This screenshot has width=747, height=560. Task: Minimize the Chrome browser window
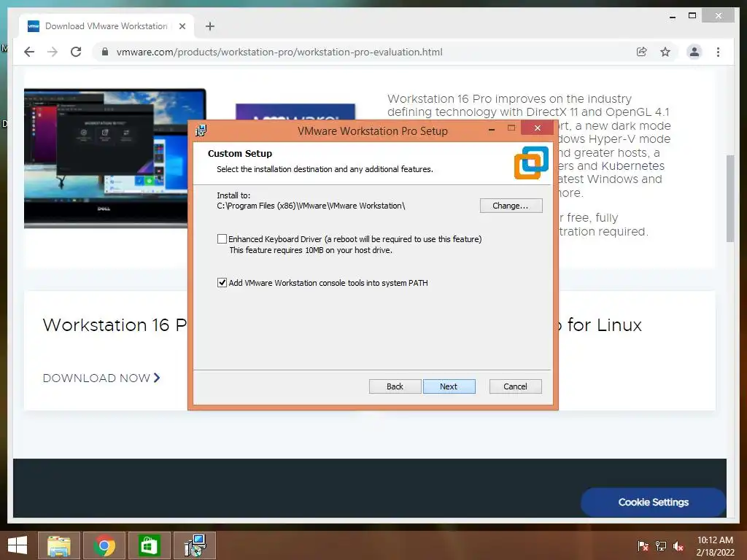tap(672, 16)
